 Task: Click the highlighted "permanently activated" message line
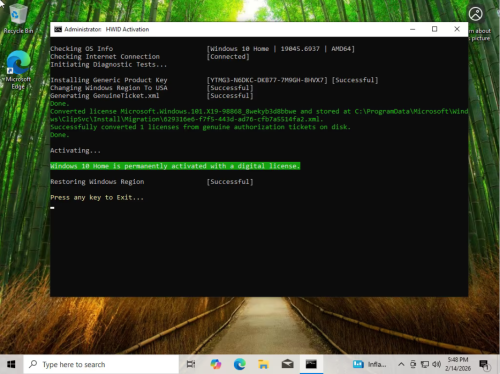175,166
